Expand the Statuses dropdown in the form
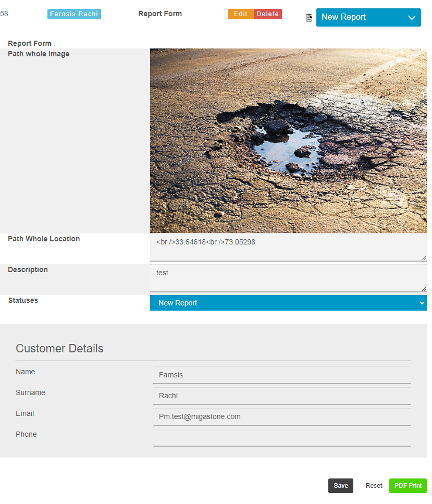 [288, 303]
